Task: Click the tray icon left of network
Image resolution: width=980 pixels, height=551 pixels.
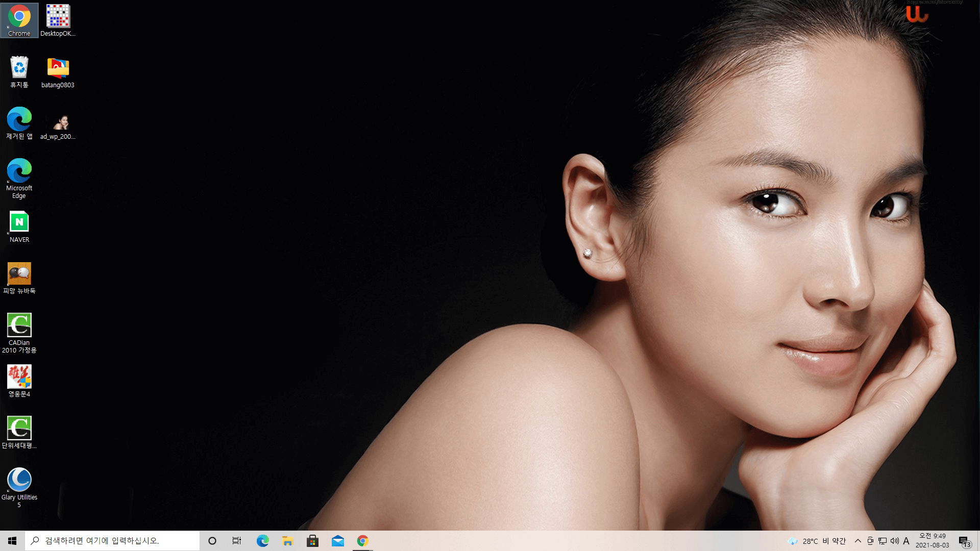Action: click(870, 541)
